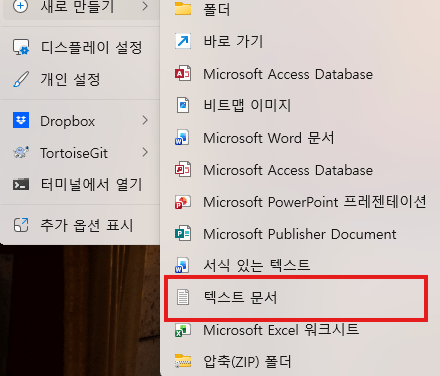Click the paintbrush icon for 개인 설정

(x=21, y=79)
